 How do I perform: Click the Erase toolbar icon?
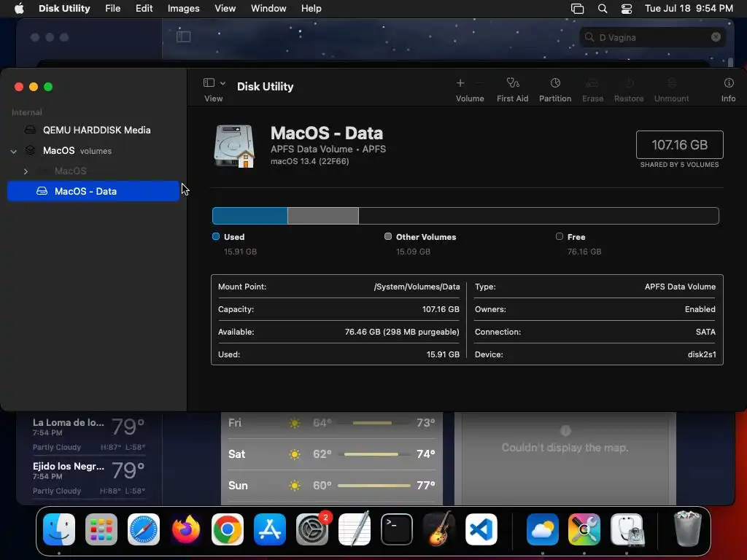(592, 83)
